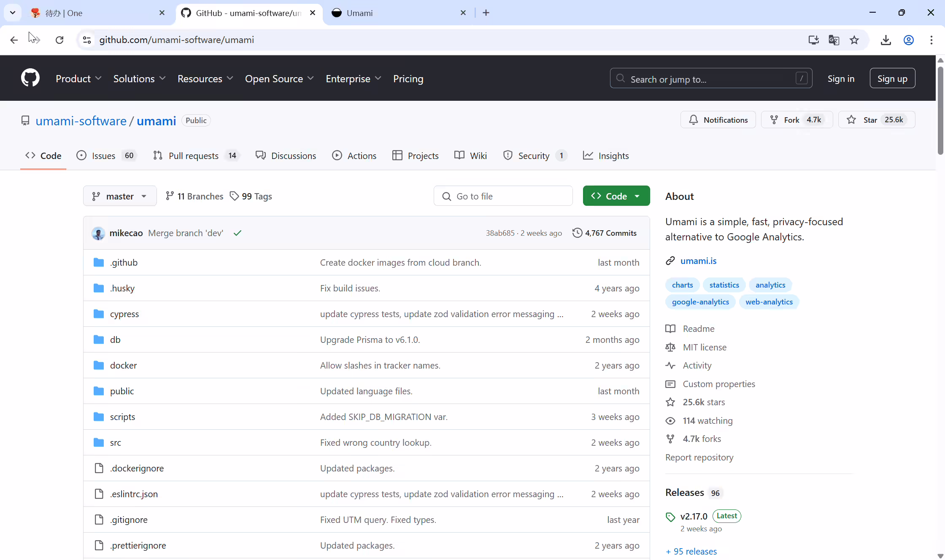The height and width of the screenshot is (560, 945).
Task: View the 99 Tags link
Action: (251, 196)
